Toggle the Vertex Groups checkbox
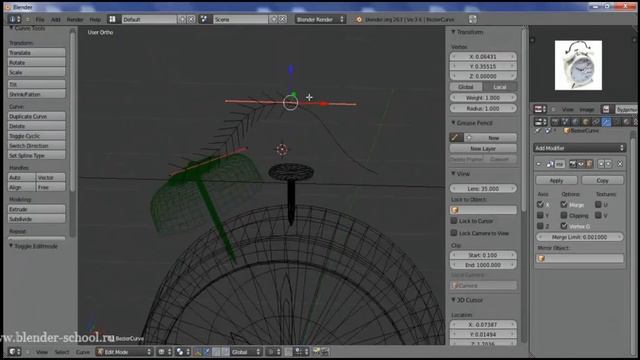 [x=564, y=225]
